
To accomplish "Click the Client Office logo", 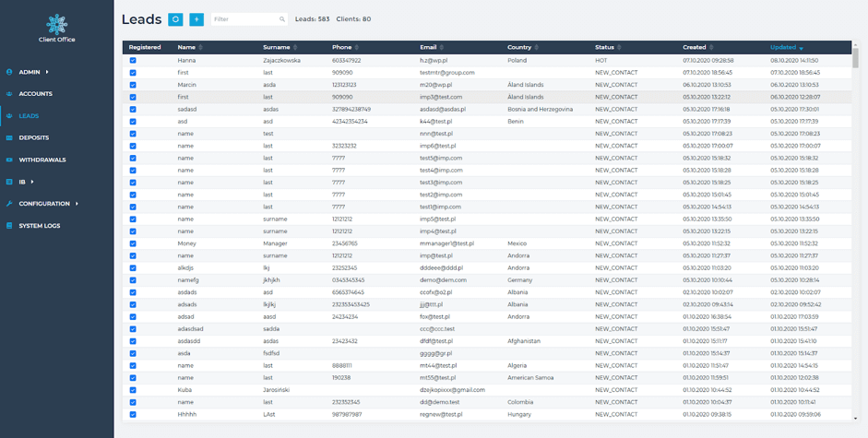I will click(x=57, y=28).
